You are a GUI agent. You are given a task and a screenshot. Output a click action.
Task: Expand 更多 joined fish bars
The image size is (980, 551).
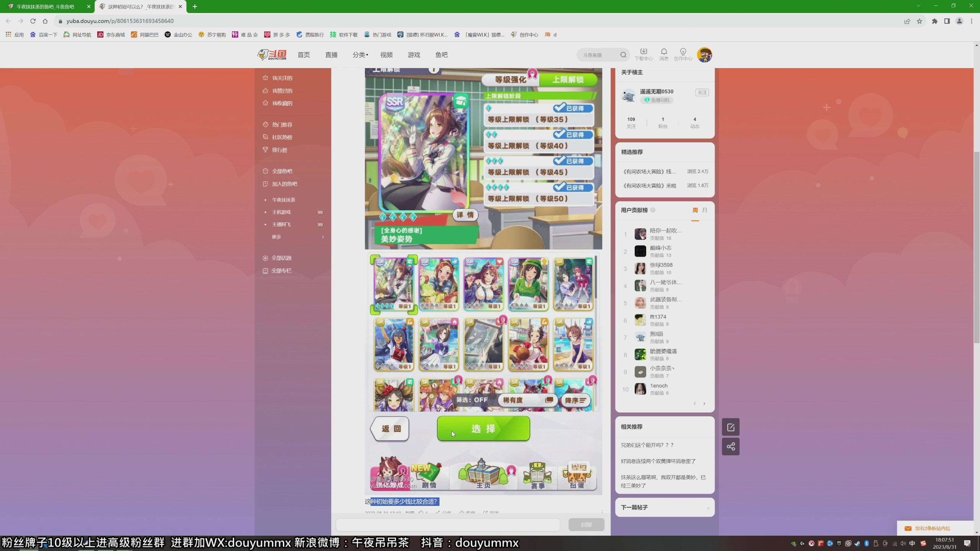pyautogui.click(x=297, y=237)
